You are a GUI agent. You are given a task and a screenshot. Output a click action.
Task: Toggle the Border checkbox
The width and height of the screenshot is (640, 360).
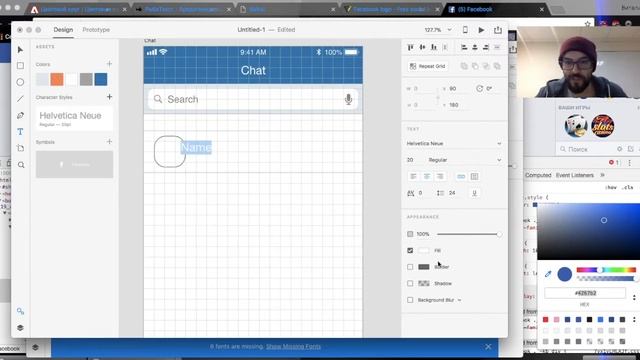click(410, 267)
